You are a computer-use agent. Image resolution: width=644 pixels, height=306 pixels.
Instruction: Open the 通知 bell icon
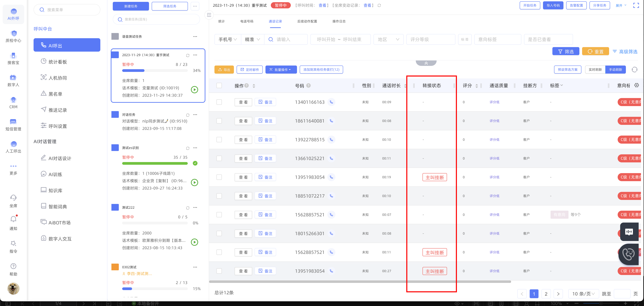13,219
